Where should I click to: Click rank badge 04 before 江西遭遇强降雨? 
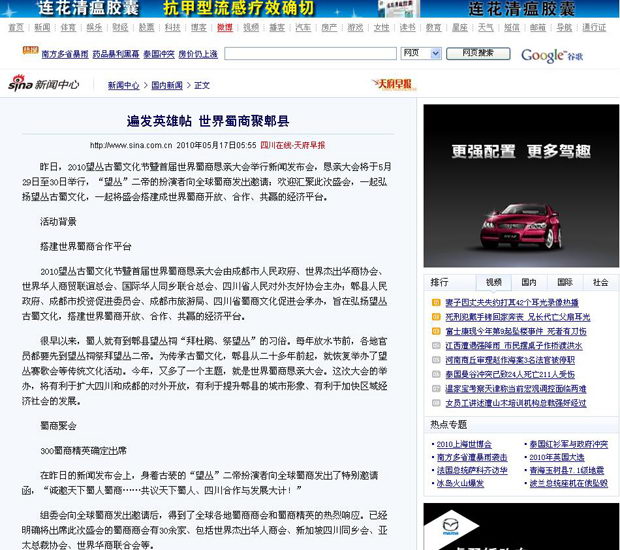point(436,346)
